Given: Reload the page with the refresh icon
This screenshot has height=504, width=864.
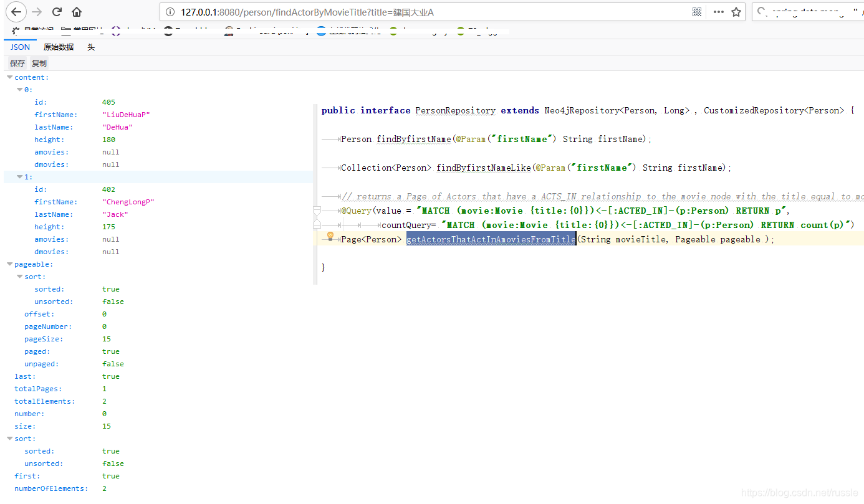Looking at the screenshot, I should [x=57, y=12].
